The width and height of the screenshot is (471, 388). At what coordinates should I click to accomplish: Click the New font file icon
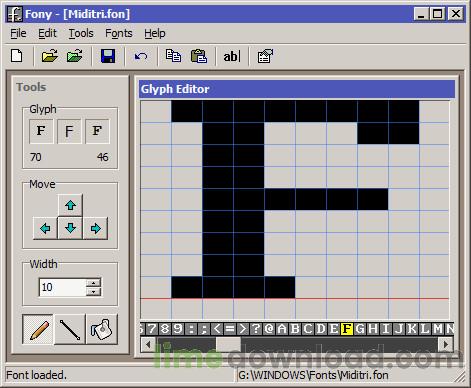(x=17, y=56)
